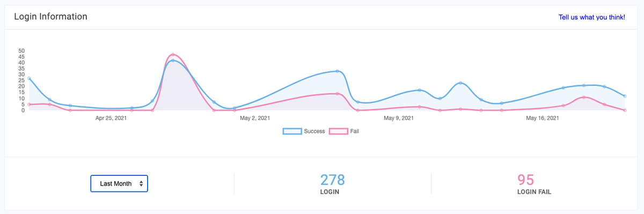Open the 'Tell us what you think!' link

click(x=591, y=17)
